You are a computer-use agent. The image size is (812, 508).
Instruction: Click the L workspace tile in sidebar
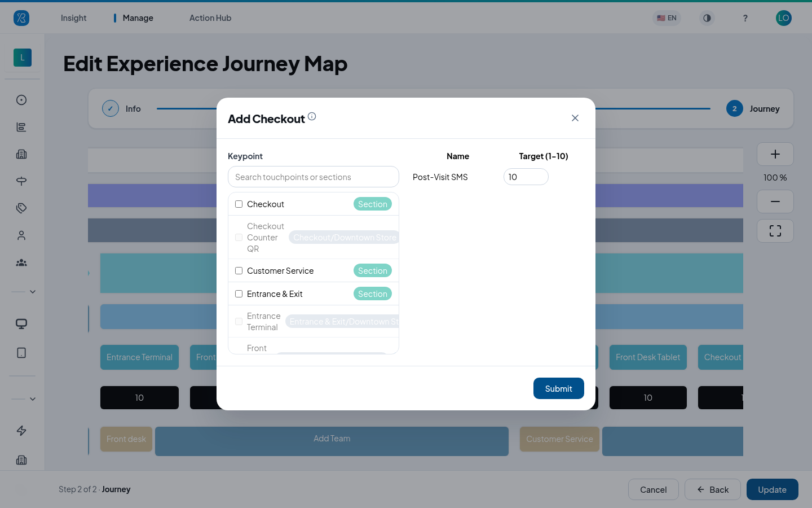pos(23,58)
